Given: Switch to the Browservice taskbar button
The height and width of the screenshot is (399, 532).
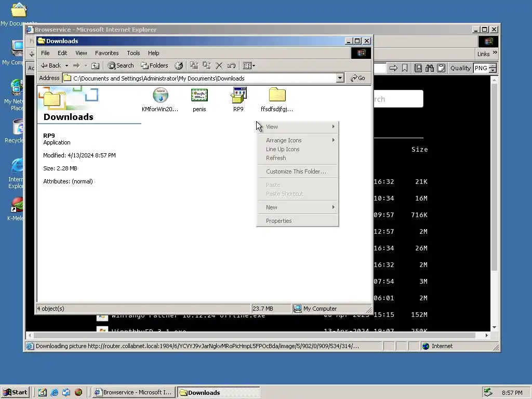Looking at the screenshot, I should 134,392.
